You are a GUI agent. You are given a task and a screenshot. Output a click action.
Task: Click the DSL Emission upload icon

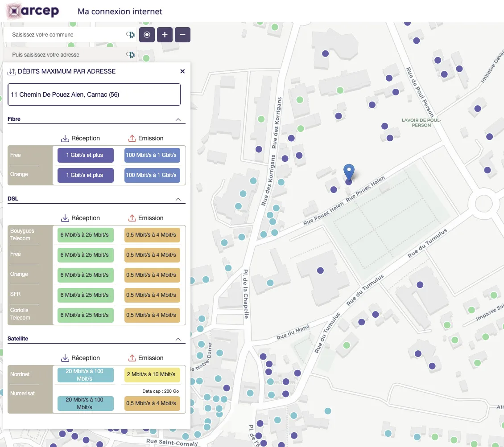[x=132, y=218]
